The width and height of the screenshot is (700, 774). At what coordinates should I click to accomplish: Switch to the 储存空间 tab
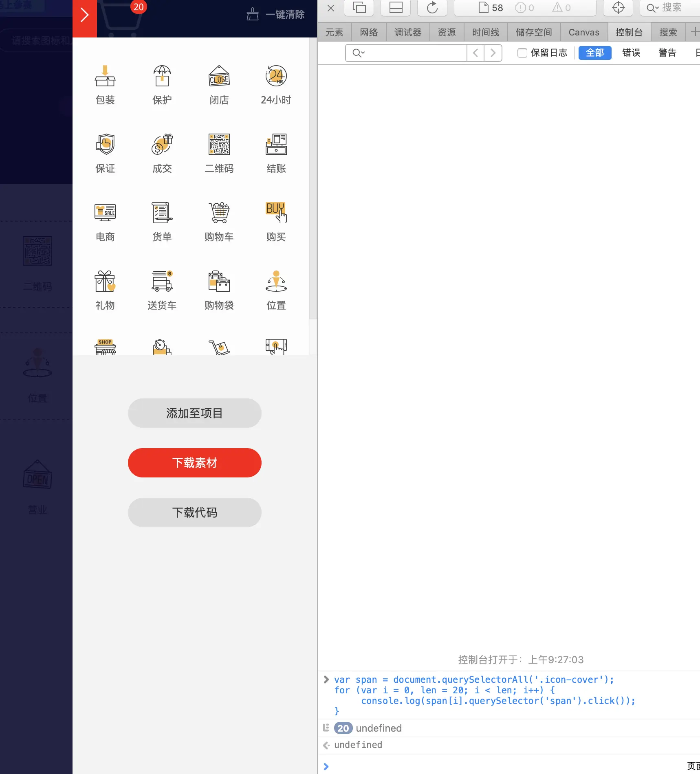[x=534, y=32]
